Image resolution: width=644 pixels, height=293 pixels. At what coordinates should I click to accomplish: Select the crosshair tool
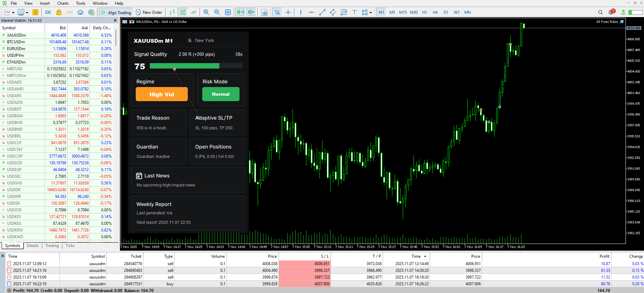[288, 12]
